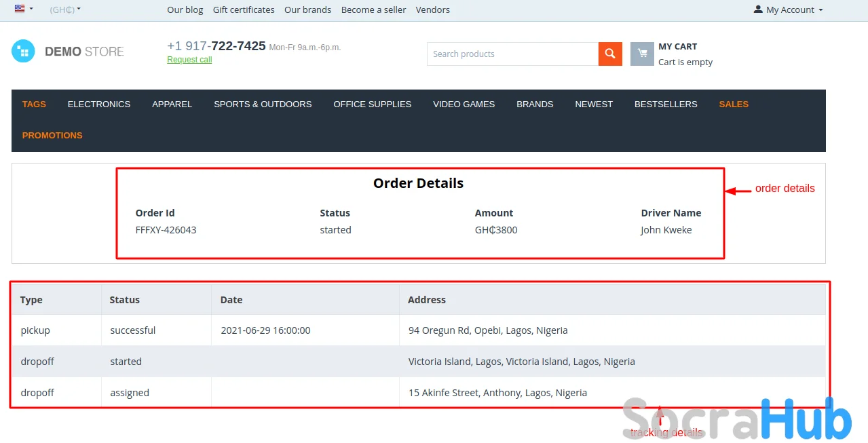Click the Become a seller link

click(x=374, y=9)
